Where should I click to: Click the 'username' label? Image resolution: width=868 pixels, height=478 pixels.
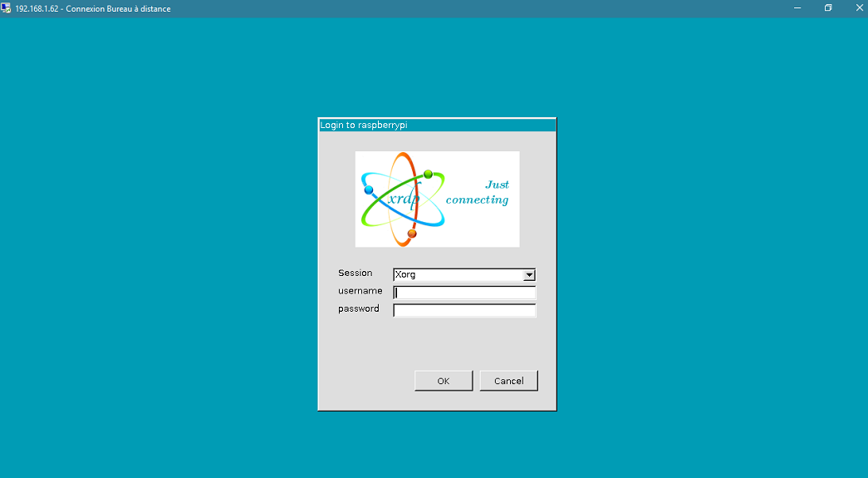click(x=360, y=291)
